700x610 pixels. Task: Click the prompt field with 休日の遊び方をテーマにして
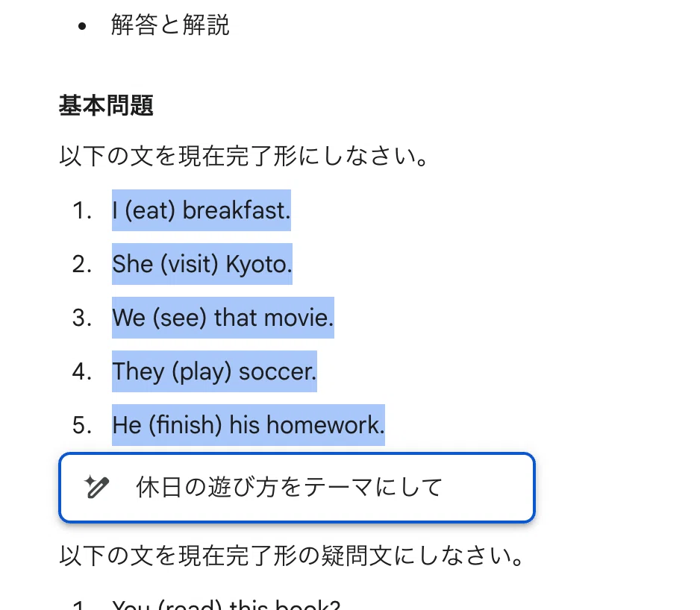click(297, 487)
